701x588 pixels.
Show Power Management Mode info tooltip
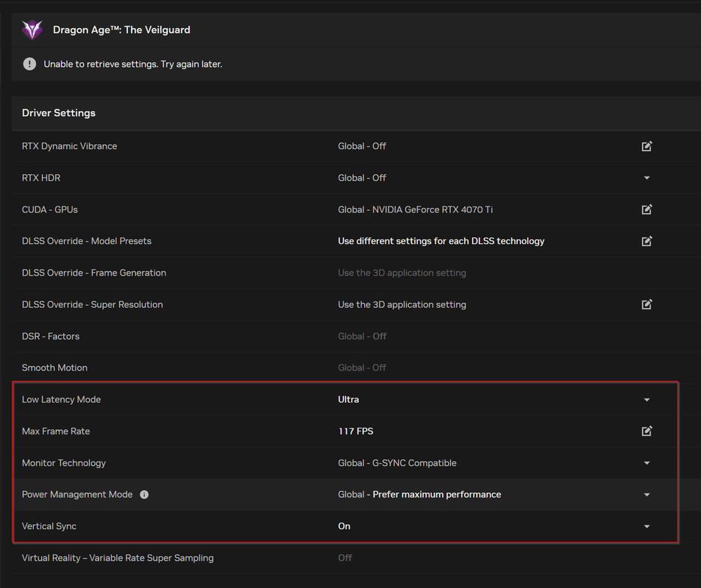(144, 495)
